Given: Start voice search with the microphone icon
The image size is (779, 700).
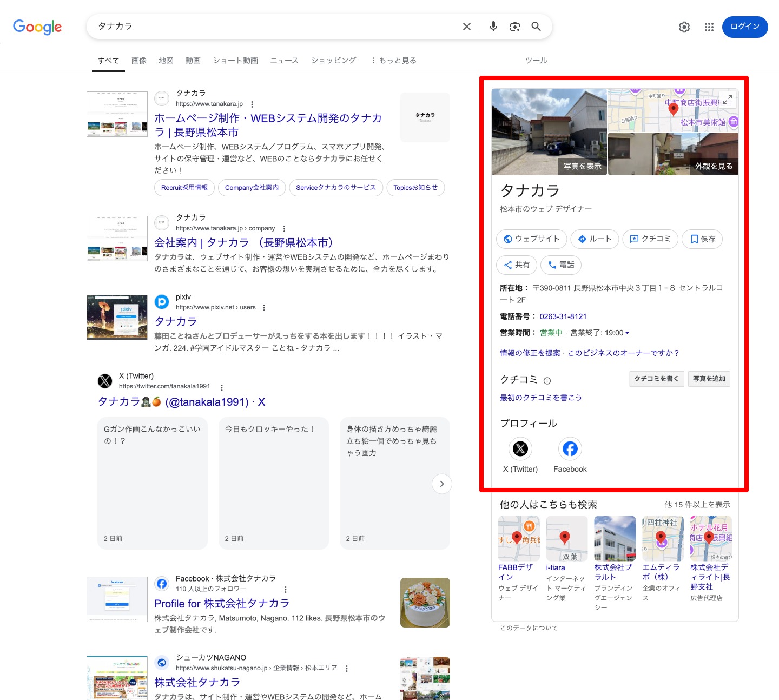Looking at the screenshot, I should pos(493,27).
